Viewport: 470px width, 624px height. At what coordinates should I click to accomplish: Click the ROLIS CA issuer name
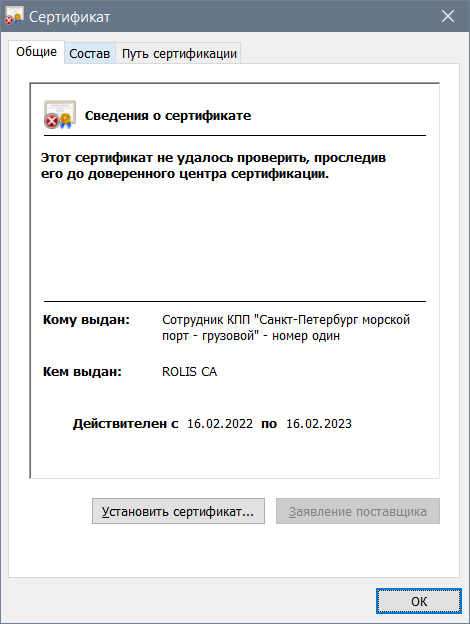189,371
